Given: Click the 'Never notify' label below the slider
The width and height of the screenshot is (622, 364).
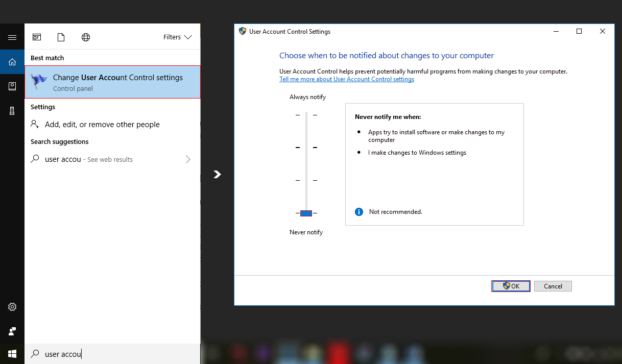Looking at the screenshot, I should (x=306, y=232).
